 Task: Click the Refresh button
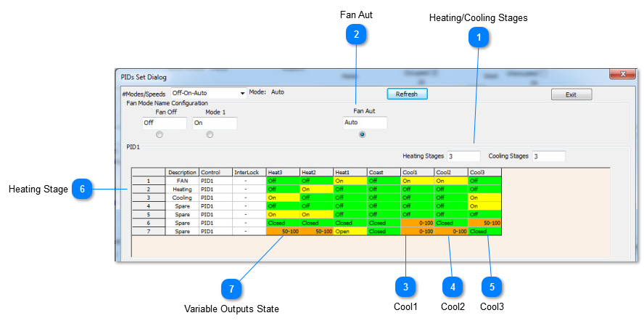(x=407, y=94)
